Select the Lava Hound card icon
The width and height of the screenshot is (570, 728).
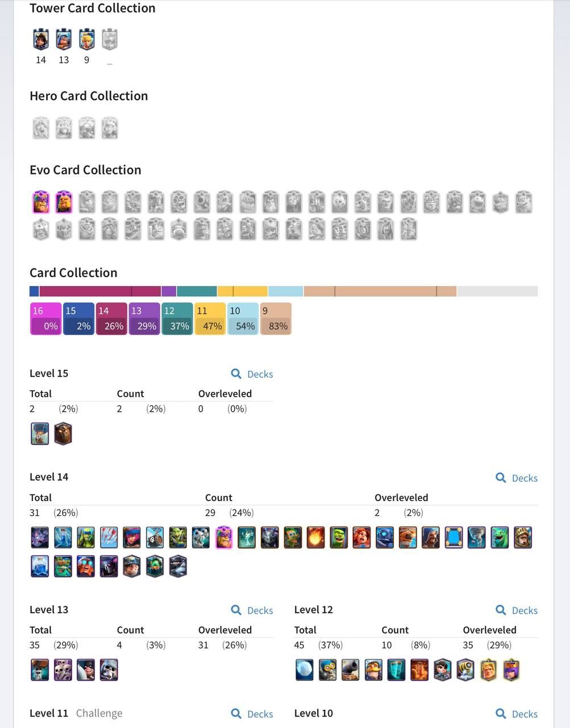pyautogui.click(x=63, y=434)
